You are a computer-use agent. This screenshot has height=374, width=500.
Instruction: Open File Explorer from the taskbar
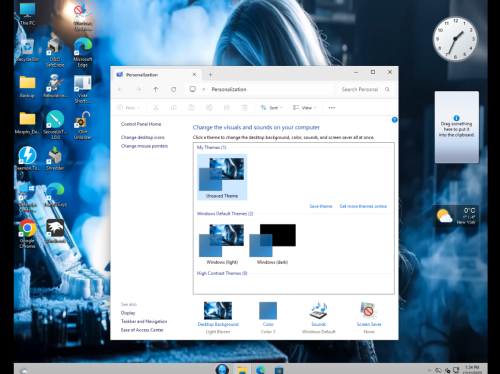[242, 369]
